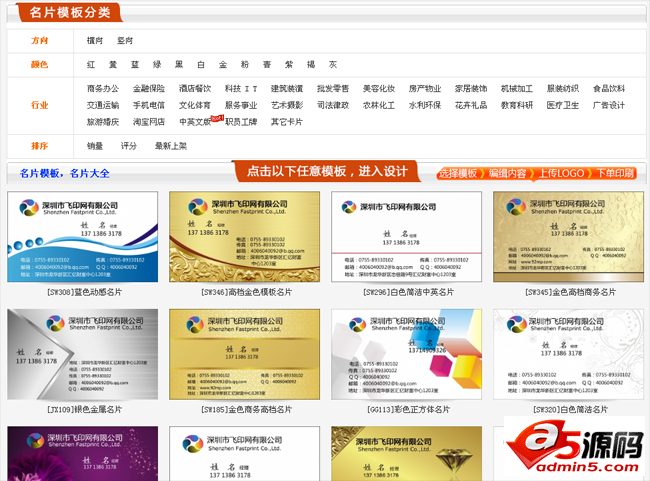Screen dimensions: 650x481
Task: Choose the 服装纺织 industry category
Action: (563, 89)
